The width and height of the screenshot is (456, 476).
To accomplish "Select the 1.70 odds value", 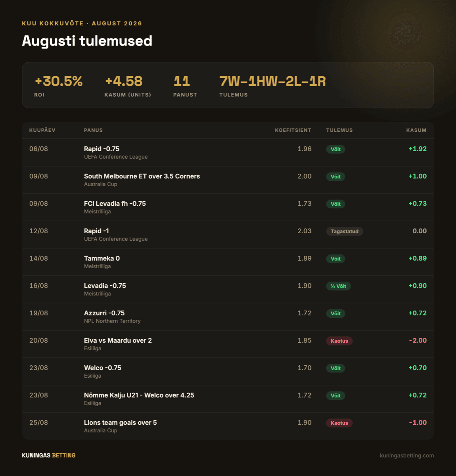I will pos(305,368).
